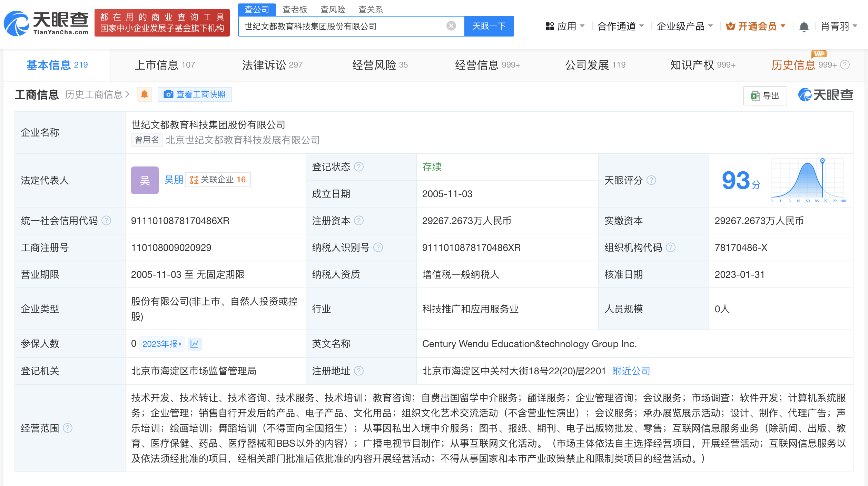Click the registration number 110108009020929
The width and height of the screenshot is (868, 486).
[x=171, y=247]
